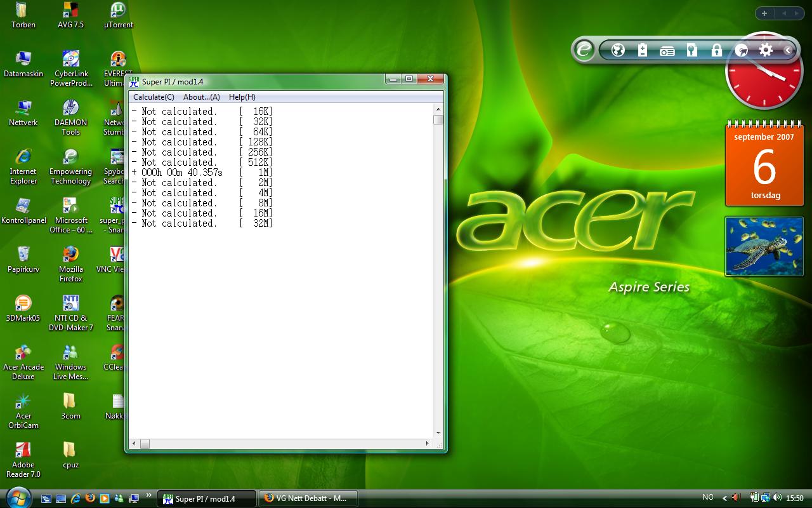
Task: Click Windows Media Player in quick launch
Action: [105, 498]
